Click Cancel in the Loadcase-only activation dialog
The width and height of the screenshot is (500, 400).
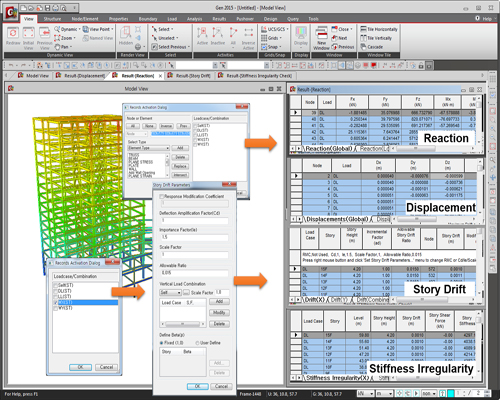pyautogui.click(x=106, y=367)
